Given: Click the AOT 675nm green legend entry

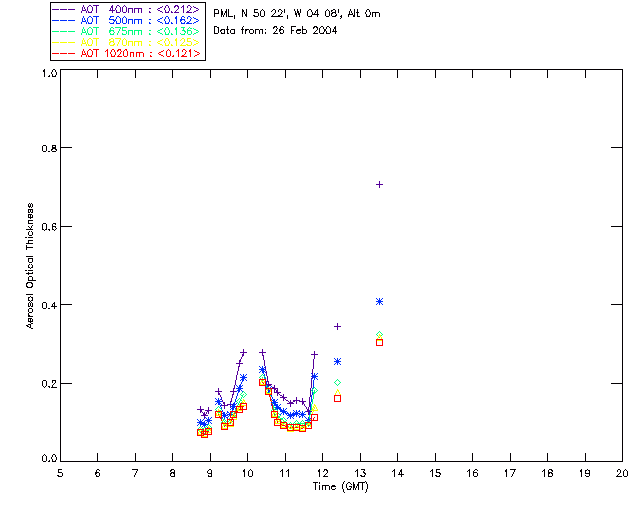Looking at the screenshot, I should pyautogui.click(x=126, y=31).
